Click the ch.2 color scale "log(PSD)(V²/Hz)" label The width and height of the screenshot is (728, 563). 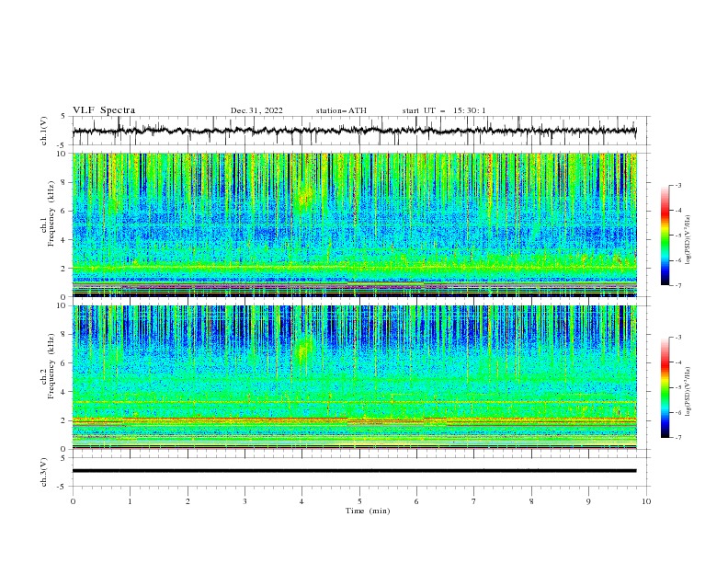coord(688,392)
